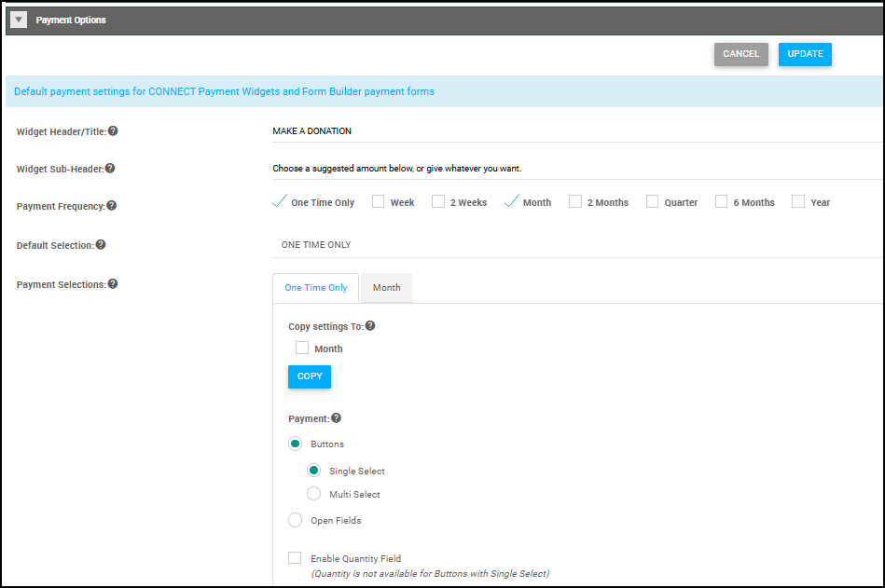The height and width of the screenshot is (588, 885).
Task: Enable 2 Weeks payment frequency
Action: coord(438,202)
